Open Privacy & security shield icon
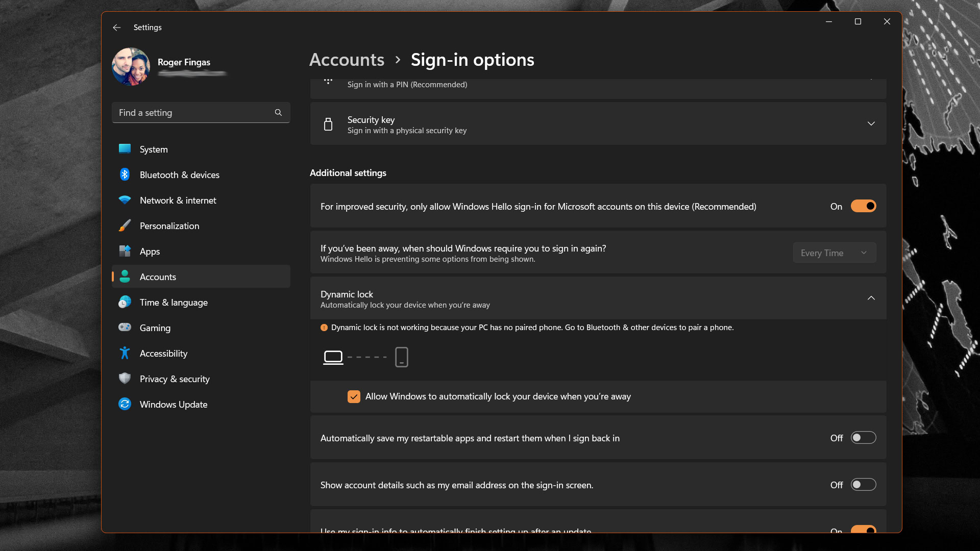The width and height of the screenshot is (980, 551). tap(125, 379)
